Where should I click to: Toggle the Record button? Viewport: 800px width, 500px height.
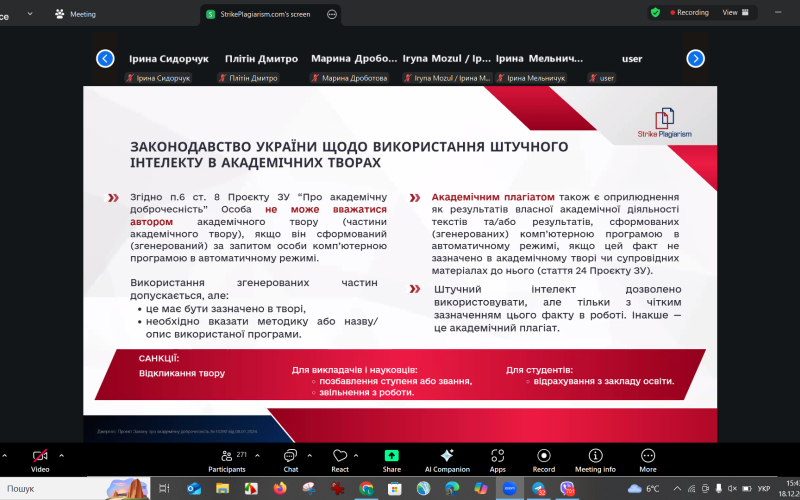tap(544, 457)
